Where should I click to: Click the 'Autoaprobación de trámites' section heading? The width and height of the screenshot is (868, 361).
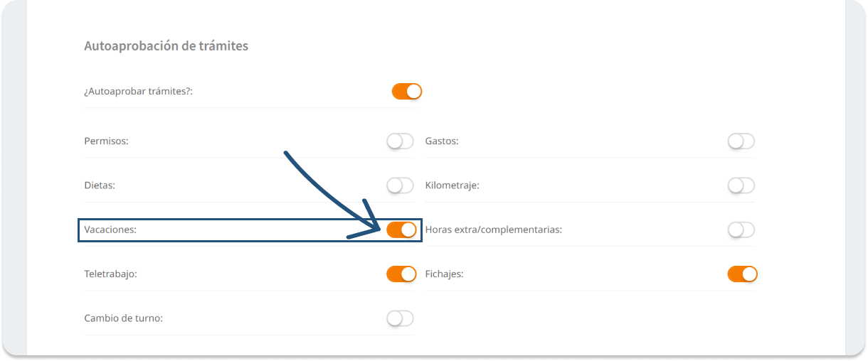tap(166, 46)
